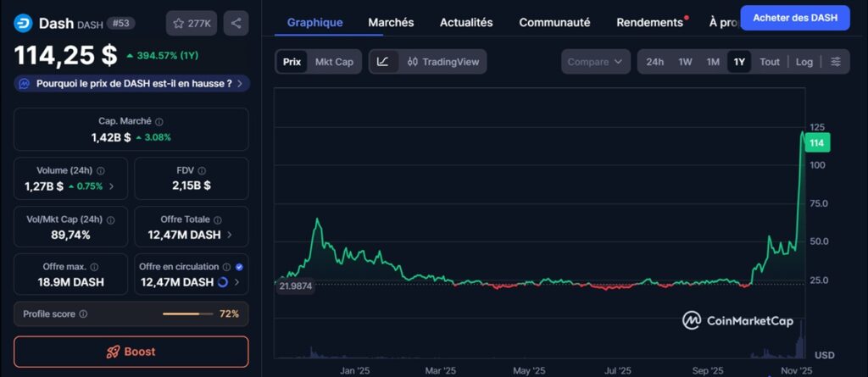
Task: Click the AI chat icon beside Pourquoi question
Action: 25,84
